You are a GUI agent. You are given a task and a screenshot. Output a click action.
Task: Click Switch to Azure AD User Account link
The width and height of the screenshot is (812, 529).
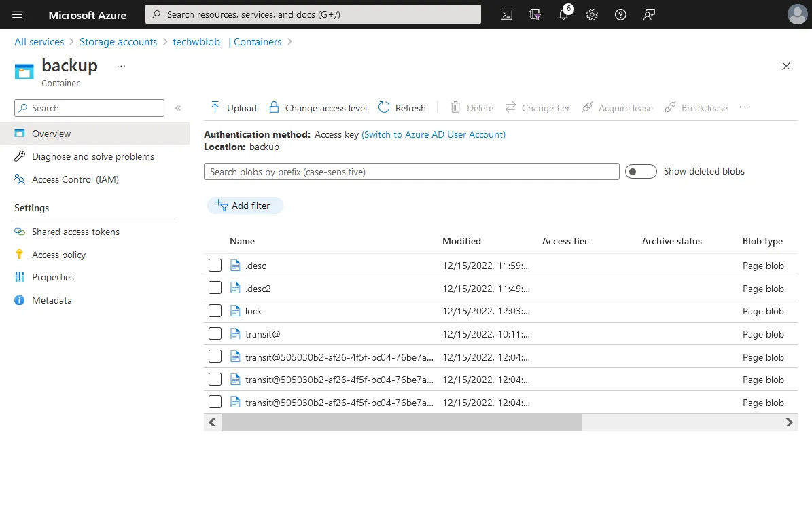(434, 134)
